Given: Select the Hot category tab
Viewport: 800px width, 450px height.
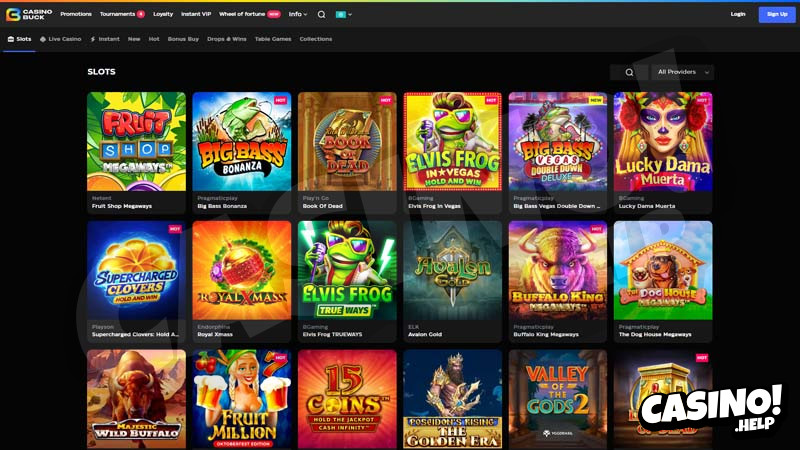Looking at the screenshot, I should click(x=154, y=39).
